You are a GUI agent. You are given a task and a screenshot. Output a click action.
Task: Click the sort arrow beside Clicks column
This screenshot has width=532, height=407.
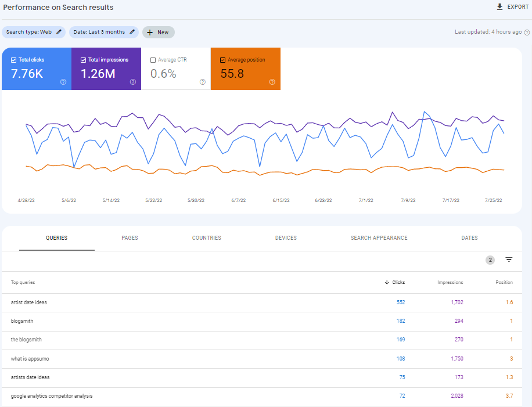pos(387,282)
